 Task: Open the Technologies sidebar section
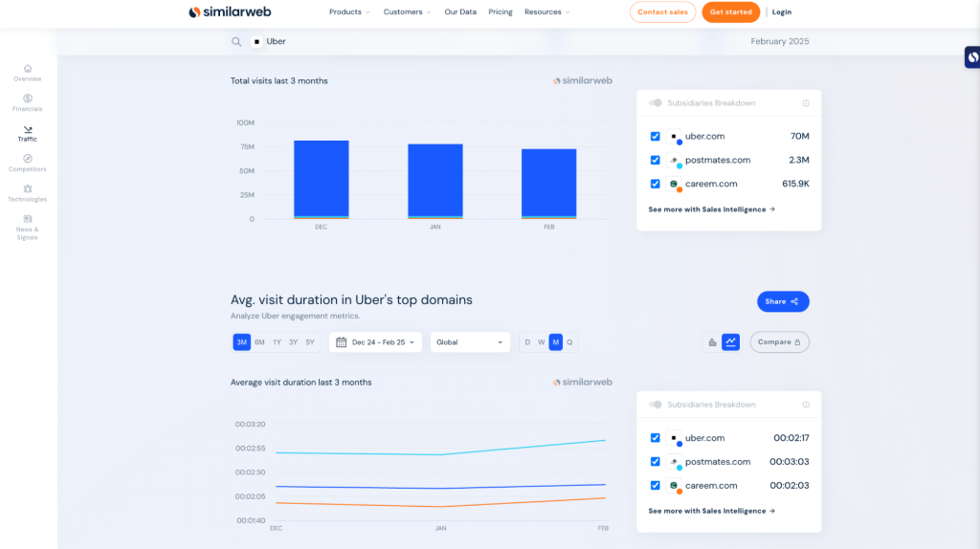28,193
